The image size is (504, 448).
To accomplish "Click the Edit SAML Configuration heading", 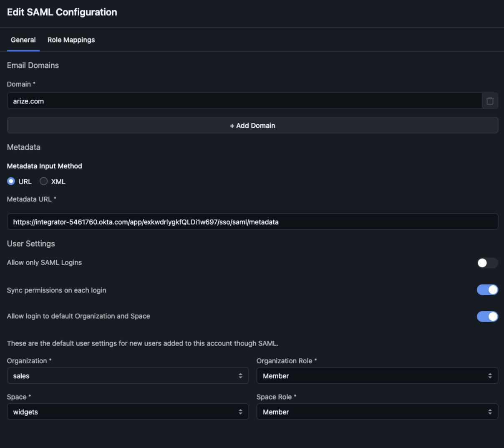I will pos(62,12).
